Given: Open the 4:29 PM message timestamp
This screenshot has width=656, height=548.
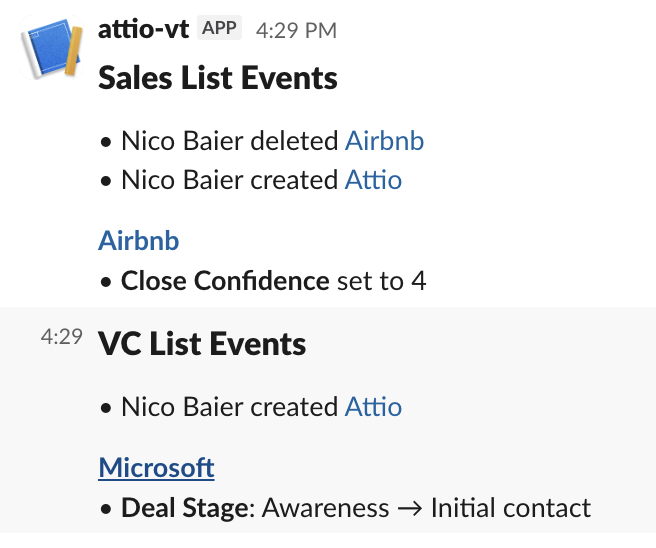Looking at the screenshot, I should point(296,30).
